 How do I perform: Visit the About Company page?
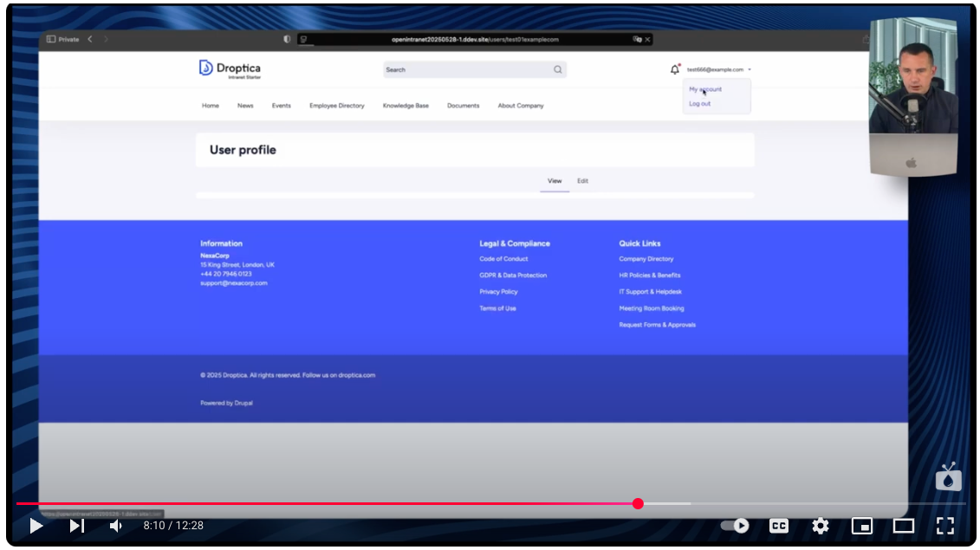pos(521,106)
